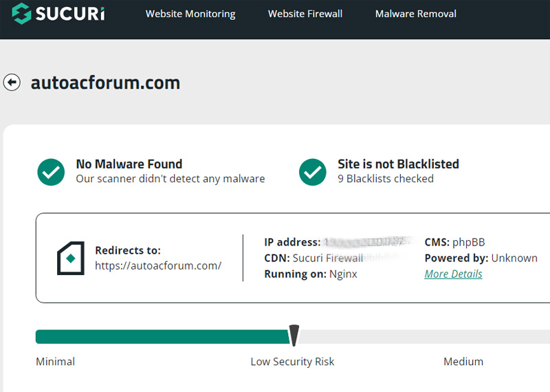The image size is (550, 392).
Task: Click the security risk slider marker
Action: pyautogui.click(x=294, y=336)
